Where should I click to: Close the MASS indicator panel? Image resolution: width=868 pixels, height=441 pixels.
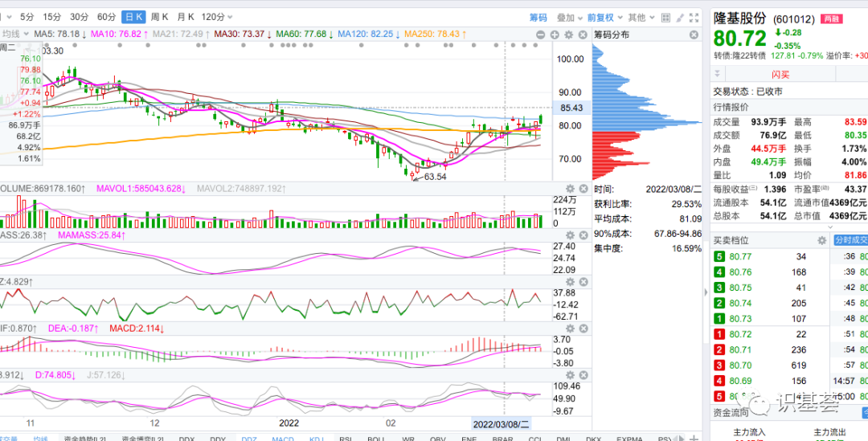coord(583,235)
